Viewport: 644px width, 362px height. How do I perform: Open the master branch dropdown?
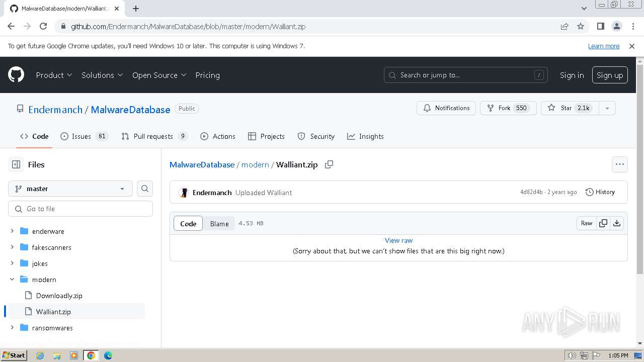70,189
